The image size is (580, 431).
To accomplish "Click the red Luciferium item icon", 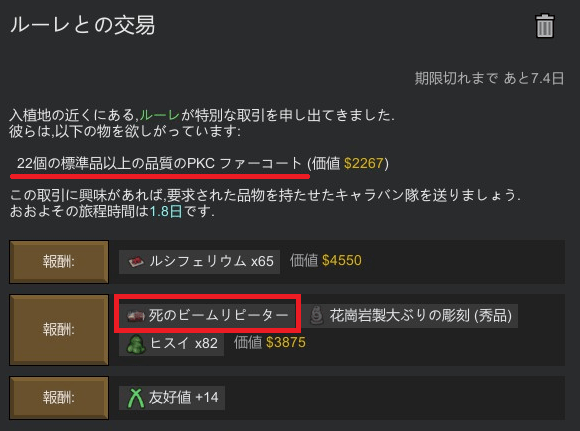I will tap(136, 262).
